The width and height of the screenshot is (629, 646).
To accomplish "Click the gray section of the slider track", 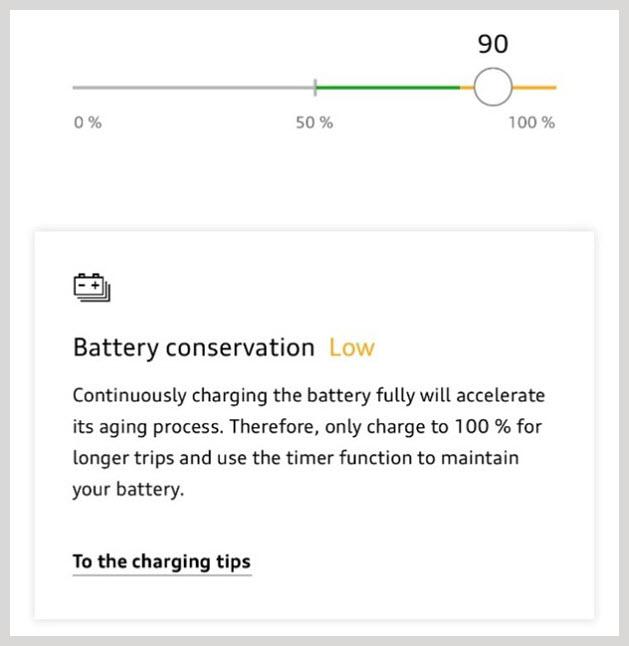I will click(x=193, y=88).
